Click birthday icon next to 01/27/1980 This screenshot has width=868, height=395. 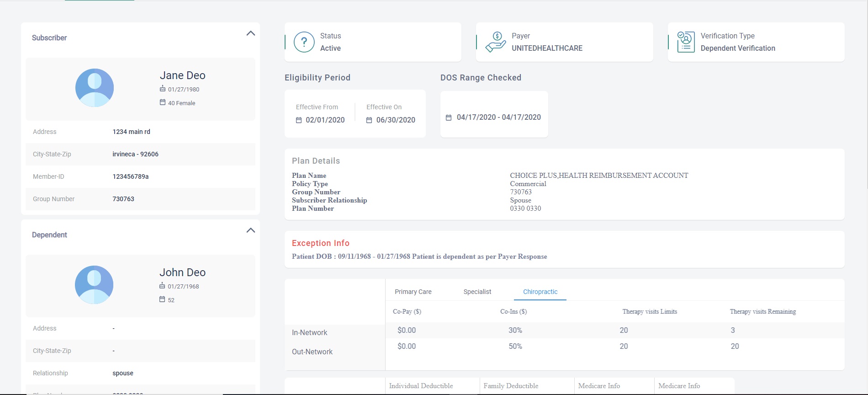(x=163, y=89)
